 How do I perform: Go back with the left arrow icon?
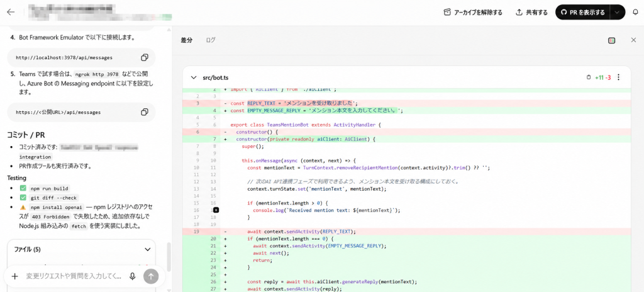coord(11,12)
